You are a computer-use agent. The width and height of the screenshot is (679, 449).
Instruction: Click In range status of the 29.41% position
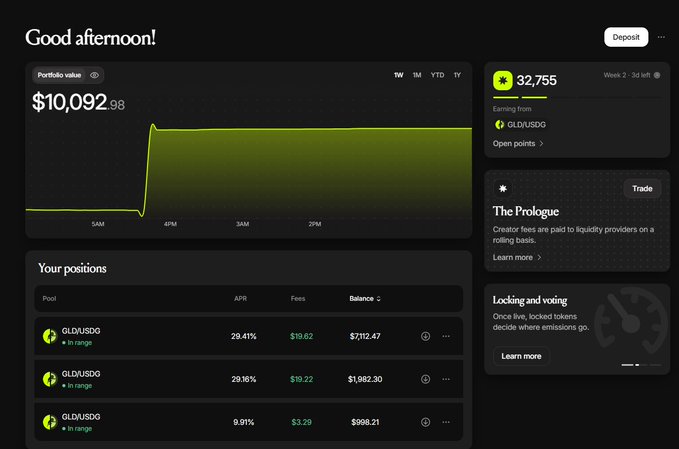(77, 343)
